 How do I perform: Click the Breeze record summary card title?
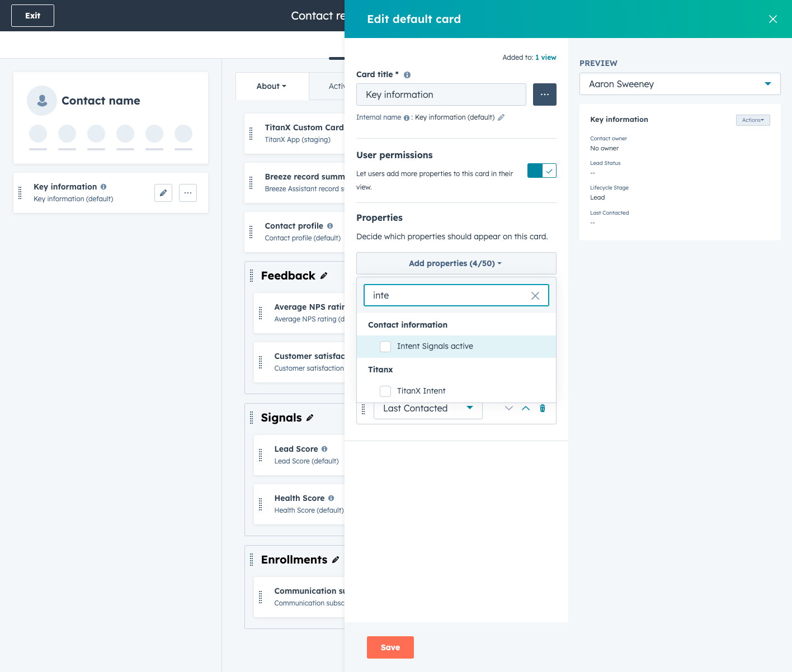point(305,177)
